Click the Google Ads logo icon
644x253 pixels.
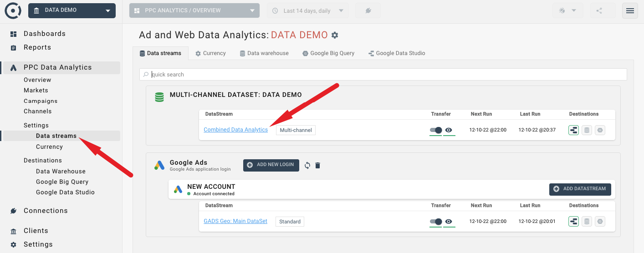click(x=159, y=165)
